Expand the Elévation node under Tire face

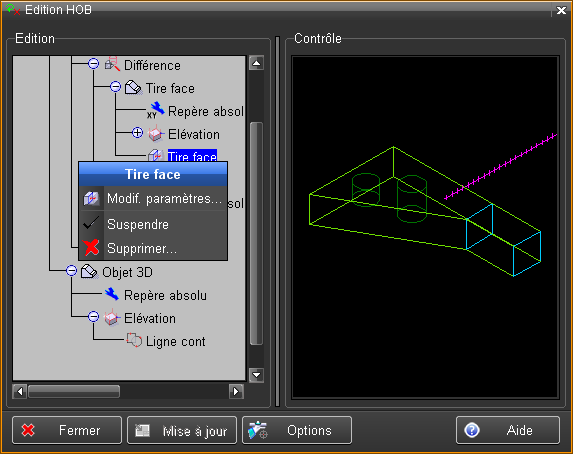point(137,133)
